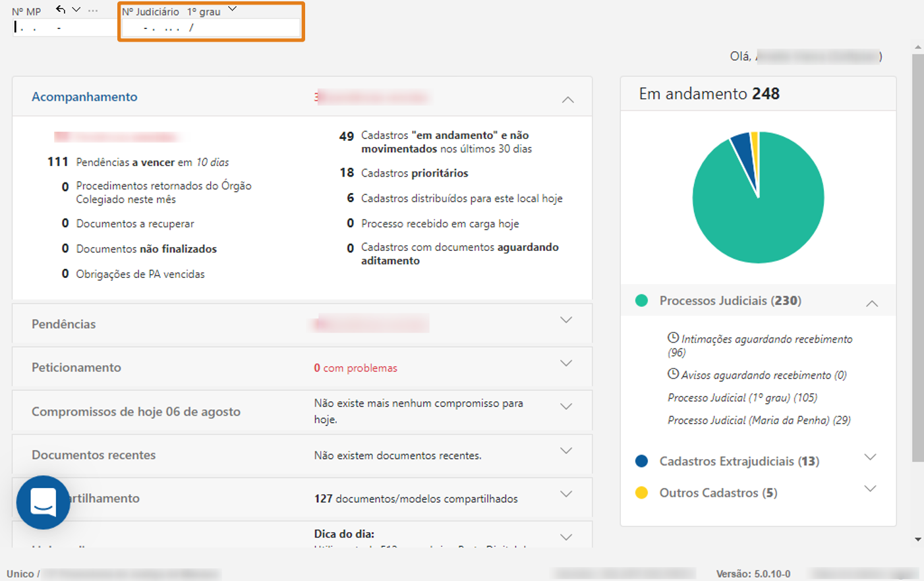924x581 pixels.
Task: Open Processo Judicial (Maria da Penha) (29)
Action: (x=759, y=420)
